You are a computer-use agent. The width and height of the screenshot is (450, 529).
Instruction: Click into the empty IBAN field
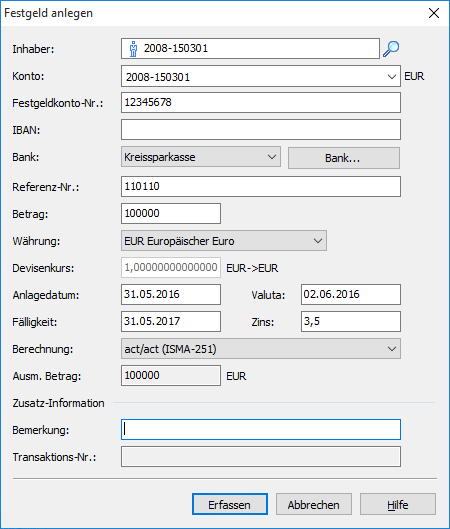pos(261,130)
